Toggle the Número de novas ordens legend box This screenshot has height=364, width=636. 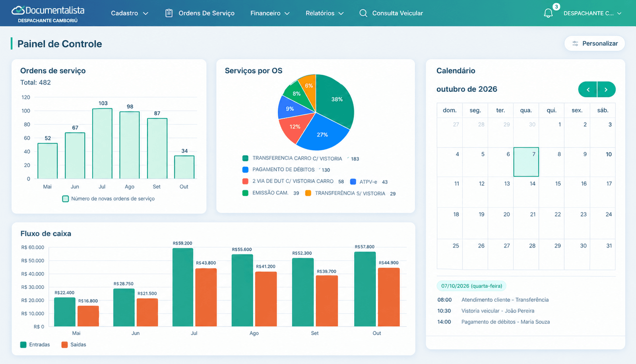(66, 199)
